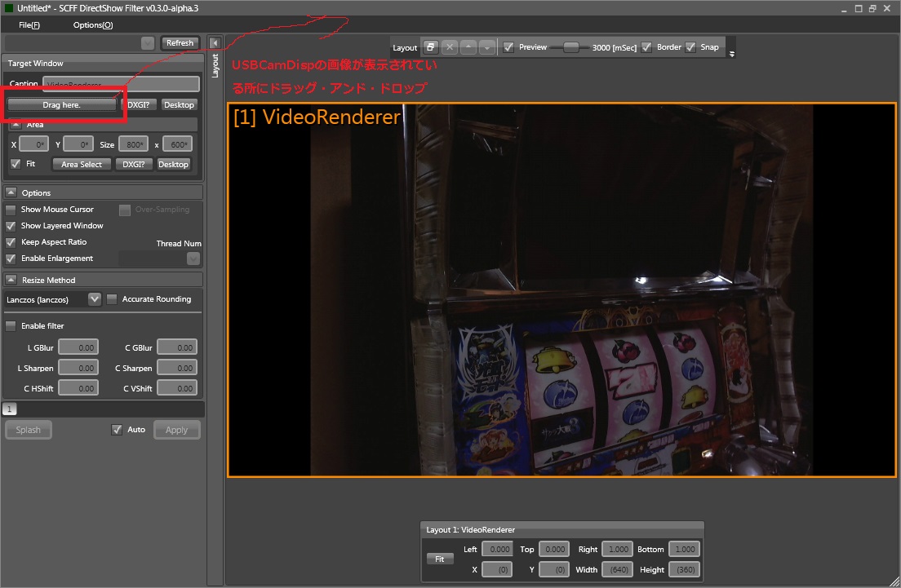Click the Splash button
The width and height of the screenshot is (901, 588).
[x=28, y=430]
